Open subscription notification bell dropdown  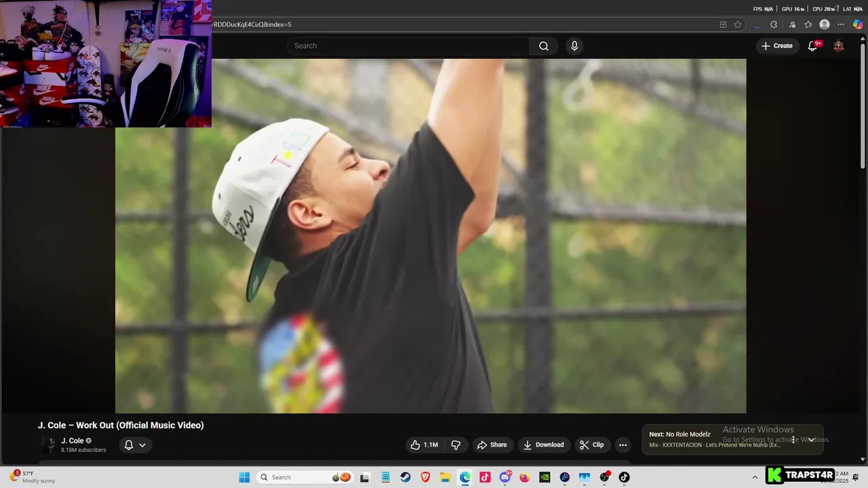click(135, 445)
